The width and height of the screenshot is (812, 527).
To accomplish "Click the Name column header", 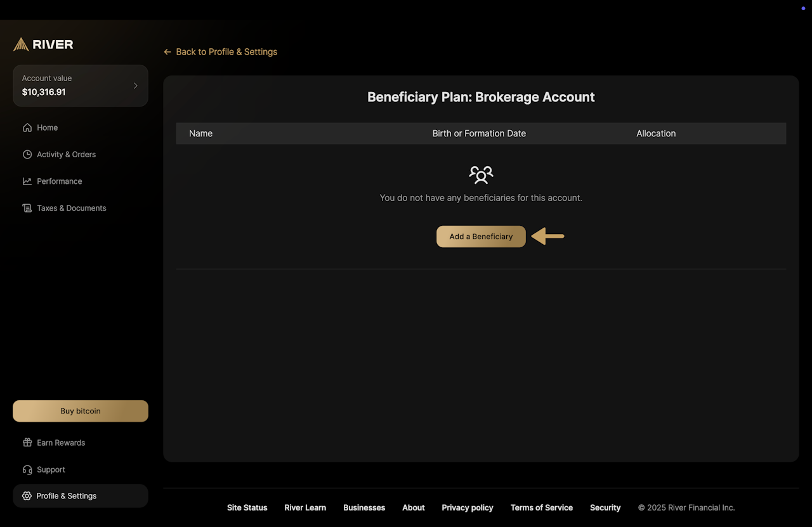I will point(200,133).
